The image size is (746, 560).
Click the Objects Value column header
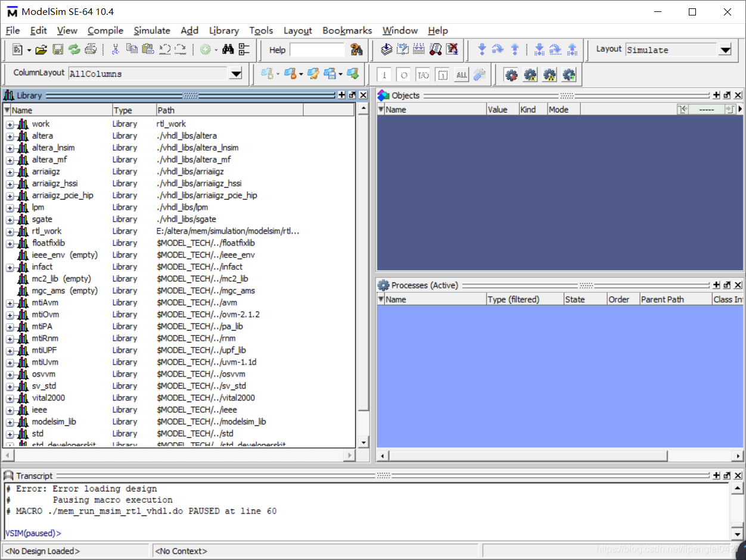tap(502, 110)
